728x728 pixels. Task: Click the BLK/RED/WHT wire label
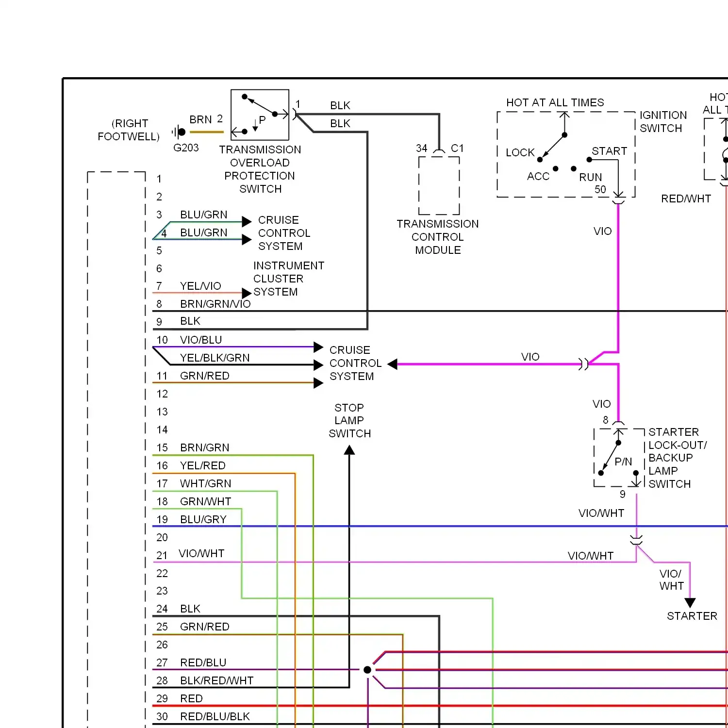click(x=217, y=680)
